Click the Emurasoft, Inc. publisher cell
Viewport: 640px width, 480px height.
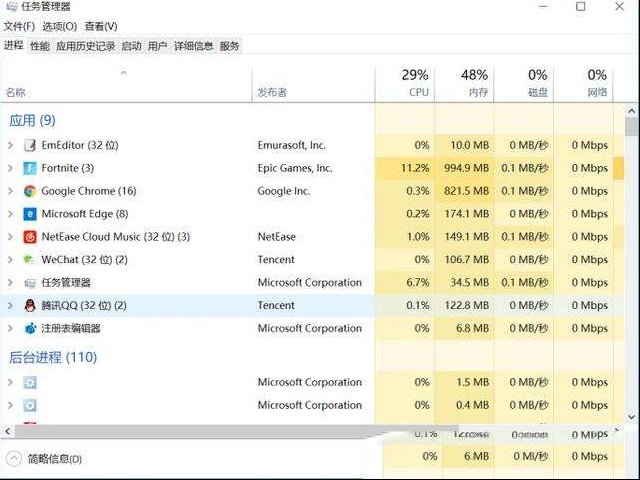[291, 145]
